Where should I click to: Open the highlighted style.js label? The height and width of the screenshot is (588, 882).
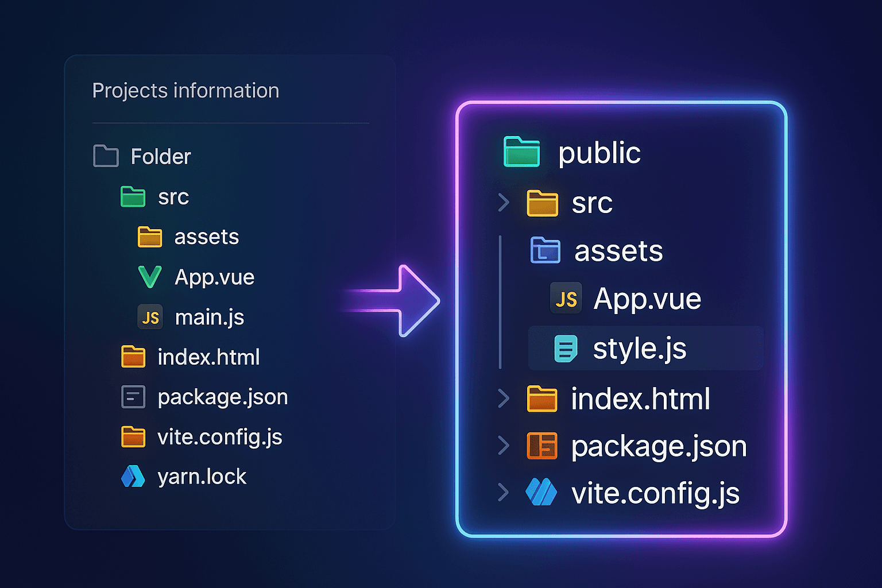click(x=640, y=349)
